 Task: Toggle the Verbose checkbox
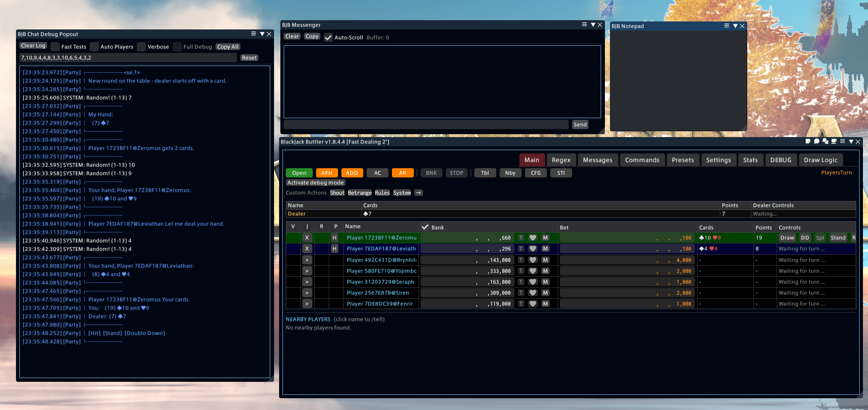141,47
